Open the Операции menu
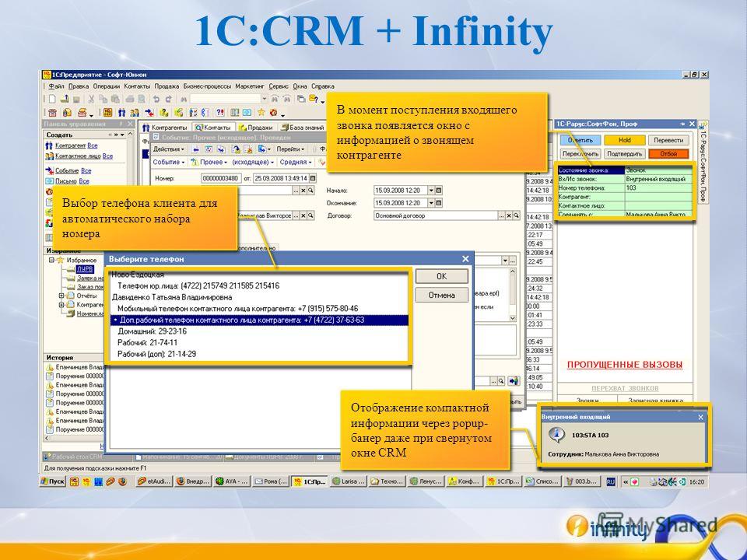 pos(107,86)
